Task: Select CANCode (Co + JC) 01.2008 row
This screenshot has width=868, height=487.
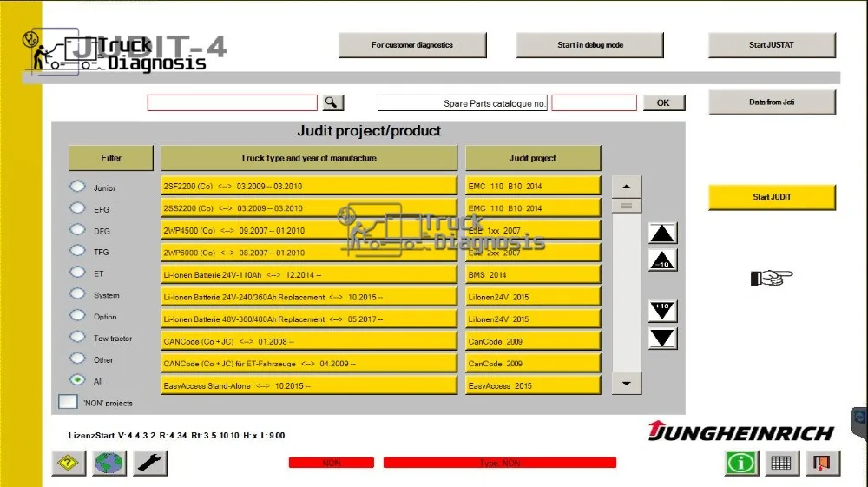Action: (309, 341)
